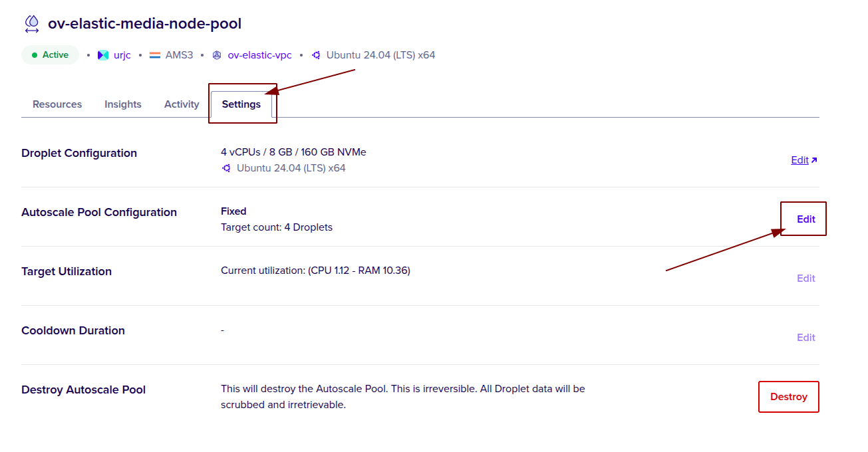Click the Ubuntu logo in the header breadcrumb
This screenshot has height=452, width=868.
[315, 55]
